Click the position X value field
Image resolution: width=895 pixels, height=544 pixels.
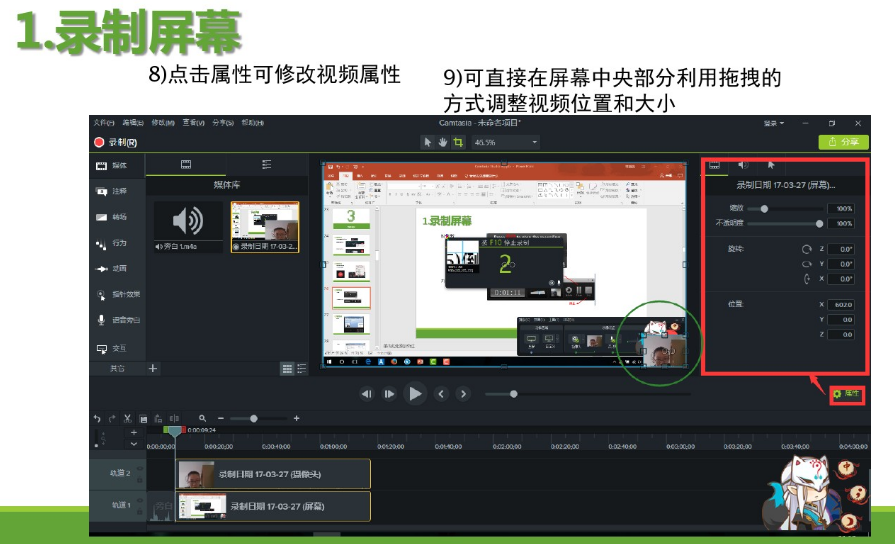842,305
